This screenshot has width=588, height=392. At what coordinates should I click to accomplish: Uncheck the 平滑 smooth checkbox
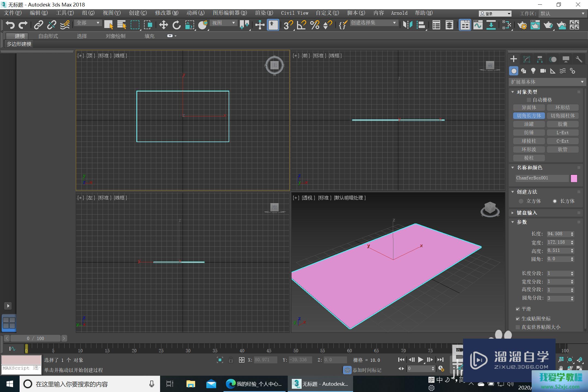[x=518, y=309]
